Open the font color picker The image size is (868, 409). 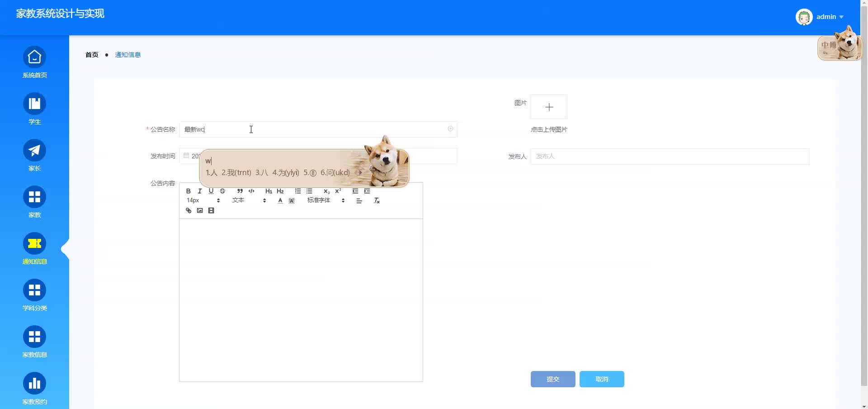tap(279, 200)
